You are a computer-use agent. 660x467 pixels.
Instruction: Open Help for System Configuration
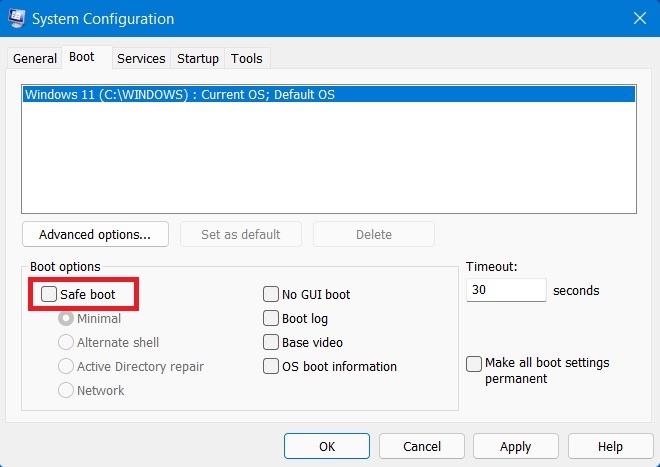[x=610, y=446]
